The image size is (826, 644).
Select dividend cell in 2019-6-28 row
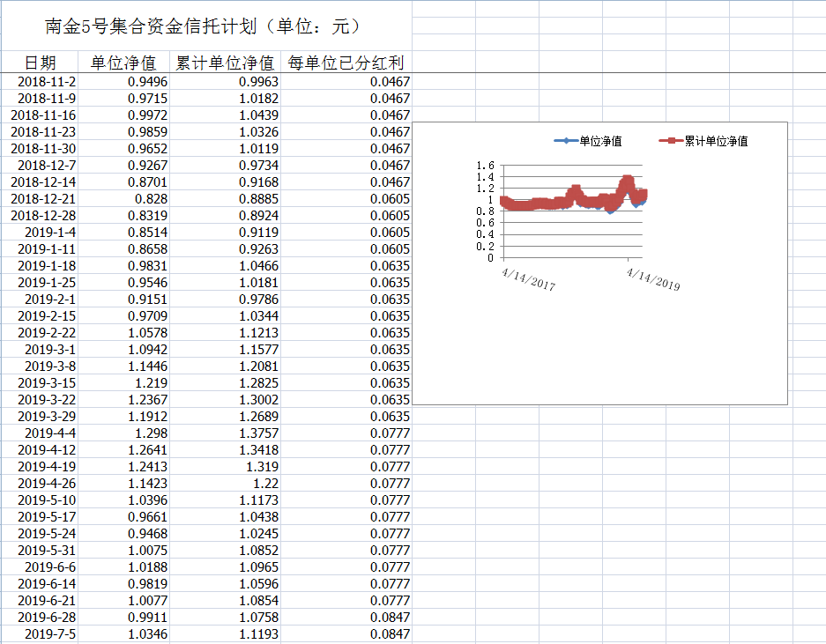346,618
